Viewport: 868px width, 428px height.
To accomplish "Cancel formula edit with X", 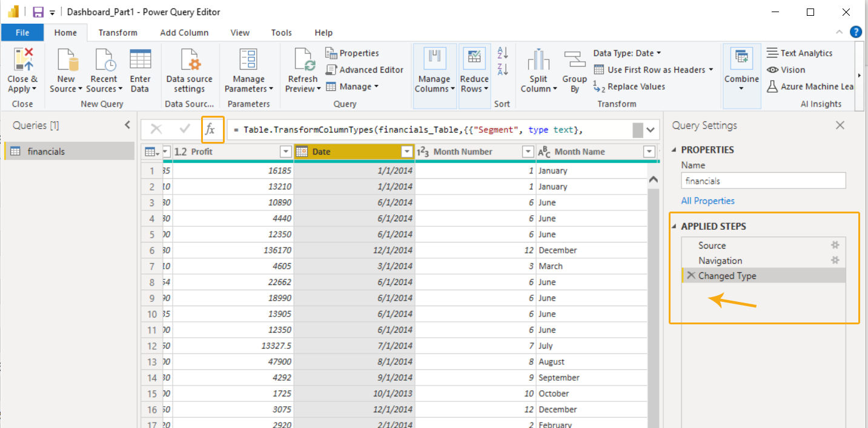I will (x=156, y=129).
